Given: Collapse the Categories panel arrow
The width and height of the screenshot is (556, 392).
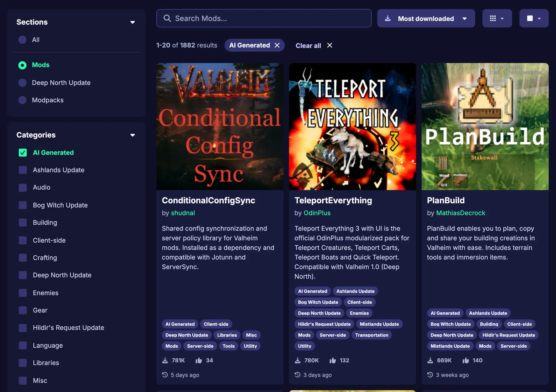Looking at the screenshot, I should [133, 135].
